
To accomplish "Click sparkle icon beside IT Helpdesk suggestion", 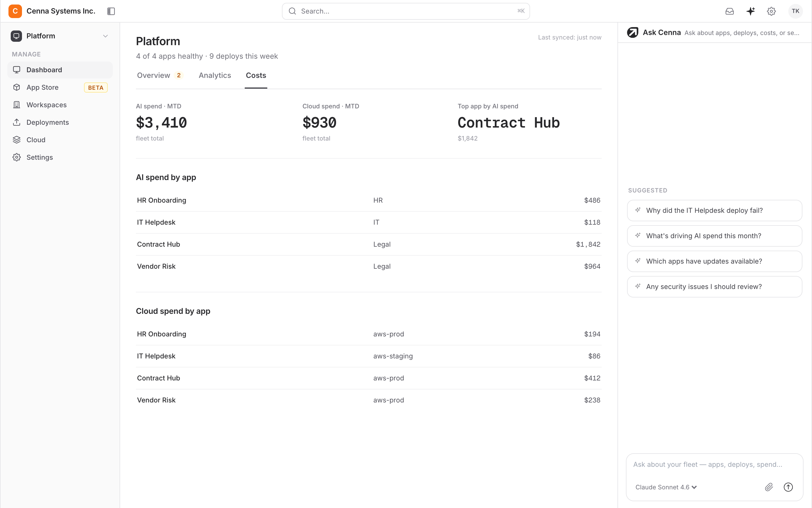I will pyautogui.click(x=637, y=210).
